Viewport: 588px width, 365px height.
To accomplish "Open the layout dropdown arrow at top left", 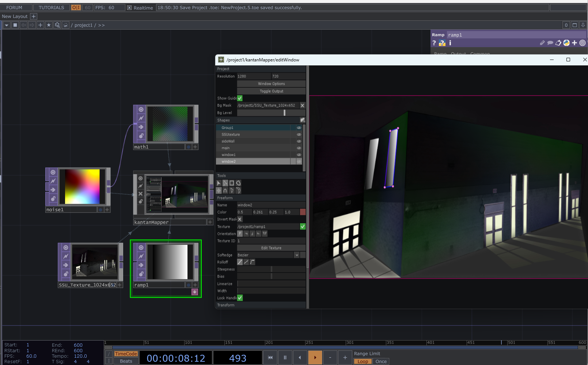I will click(x=6, y=25).
